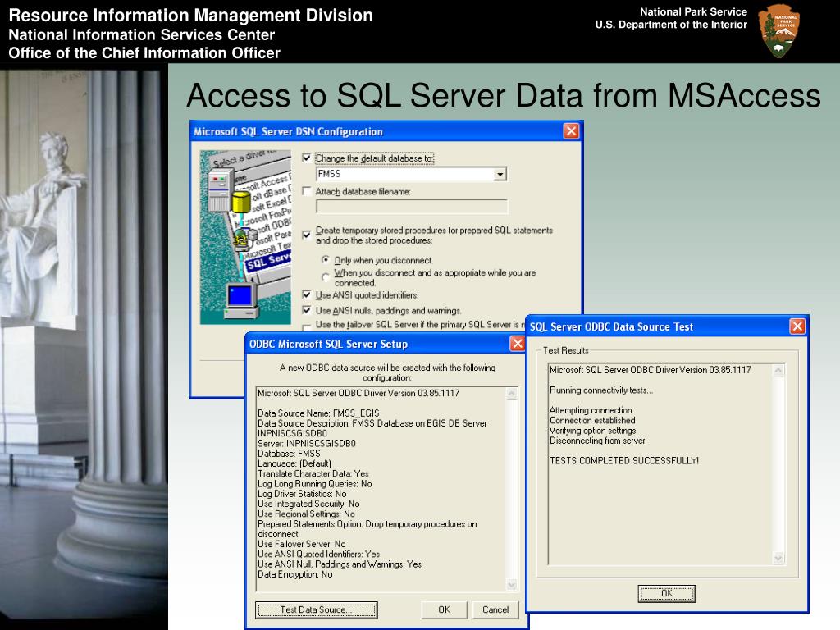Close the SQL Server ODBC Data Source Test window
The height and width of the screenshot is (630, 840).
[x=797, y=326]
